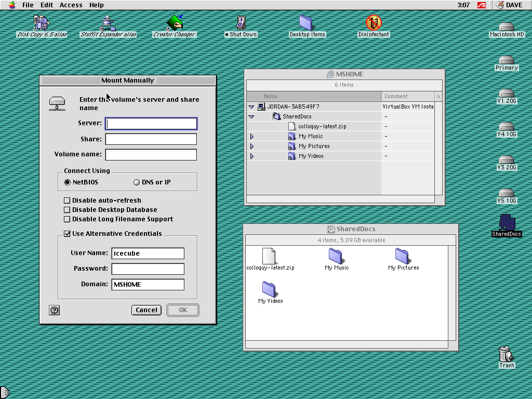Click 'VirtualBox VM Insta' comment cell

coord(408,107)
